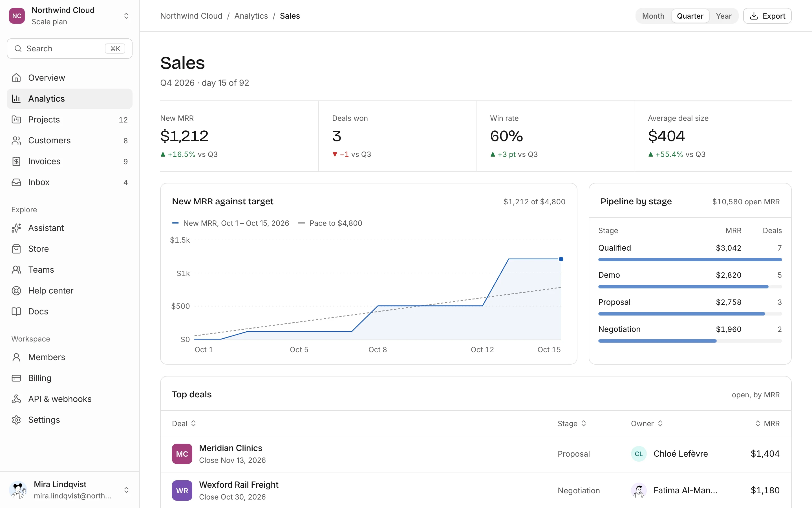This screenshot has width=812, height=508.
Task: Click the Help center lifebuoy icon
Action: pos(16,290)
